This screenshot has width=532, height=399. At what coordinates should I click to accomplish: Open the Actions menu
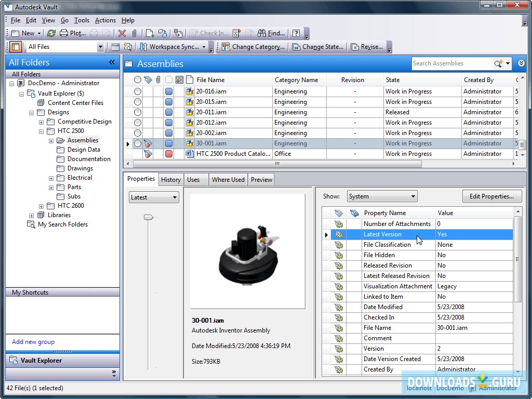tap(105, 20)
